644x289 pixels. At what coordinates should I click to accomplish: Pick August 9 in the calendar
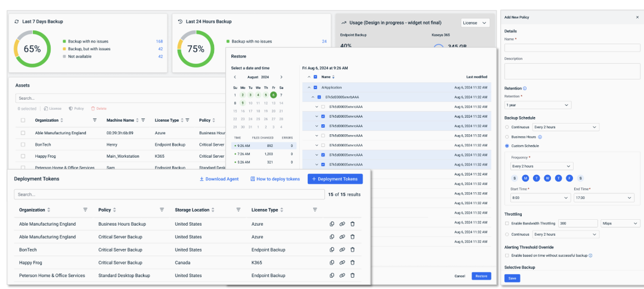point(243,103)
